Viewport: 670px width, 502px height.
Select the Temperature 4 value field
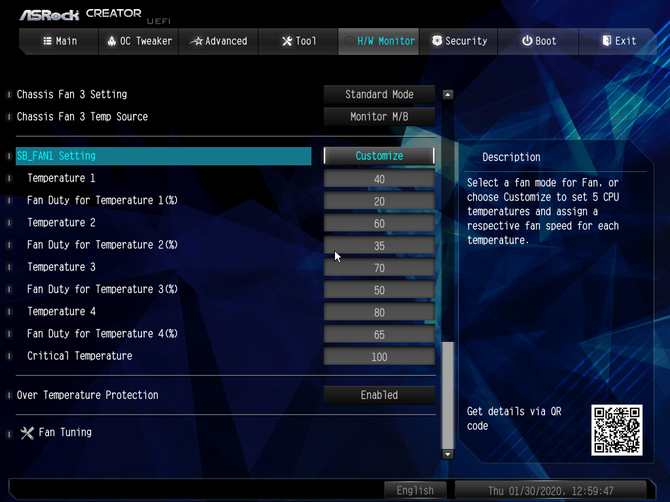(379, 312)
